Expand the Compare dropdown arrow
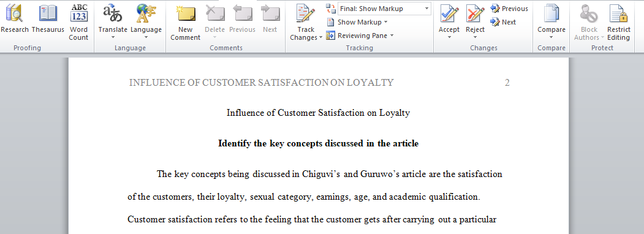This screenshot has width=644, height=234. [x=551, y=37]
